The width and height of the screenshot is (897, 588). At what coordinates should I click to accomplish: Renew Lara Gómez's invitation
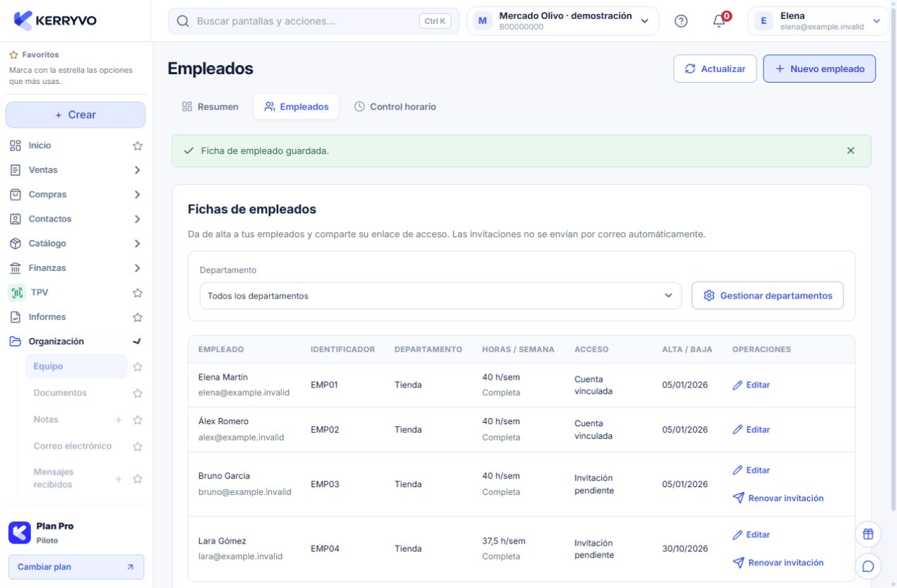[x=778, y=563]
